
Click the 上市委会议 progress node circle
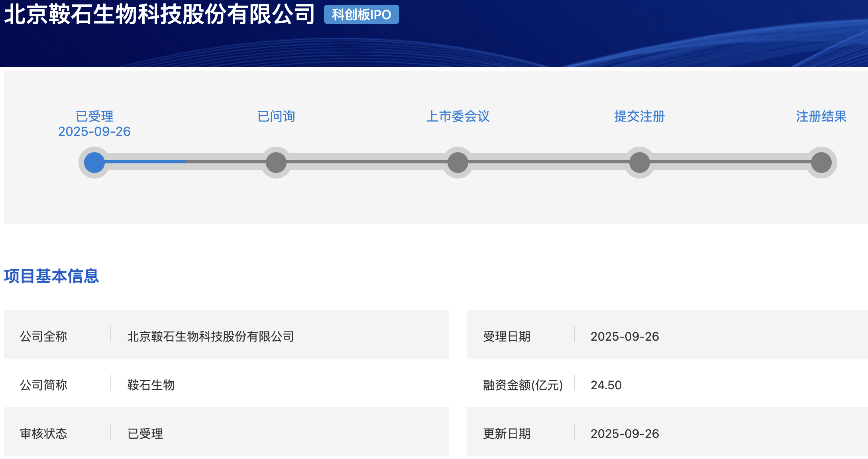[x=458, y=163]
